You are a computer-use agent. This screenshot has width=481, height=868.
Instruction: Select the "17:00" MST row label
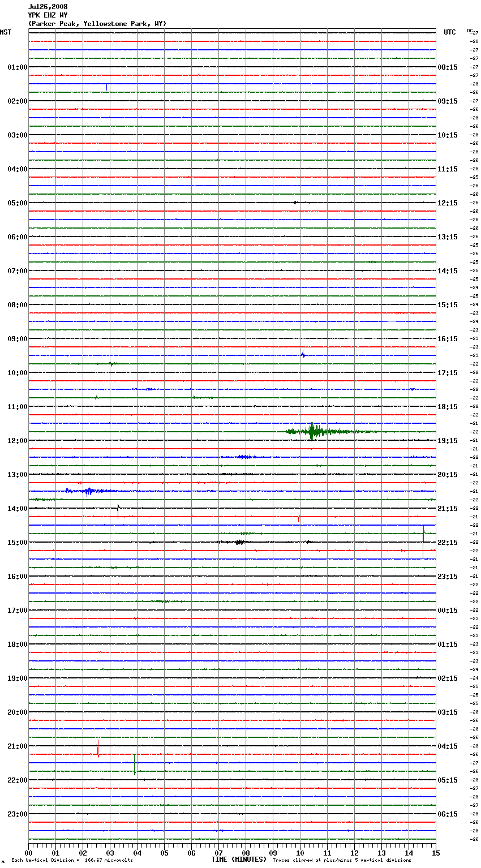(x=18, y=611)
